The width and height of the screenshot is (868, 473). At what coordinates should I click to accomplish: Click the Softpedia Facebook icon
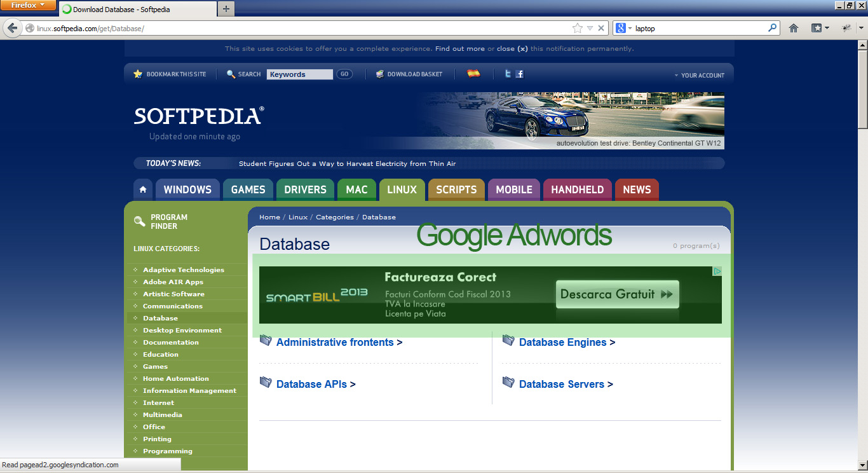[519, 74]
